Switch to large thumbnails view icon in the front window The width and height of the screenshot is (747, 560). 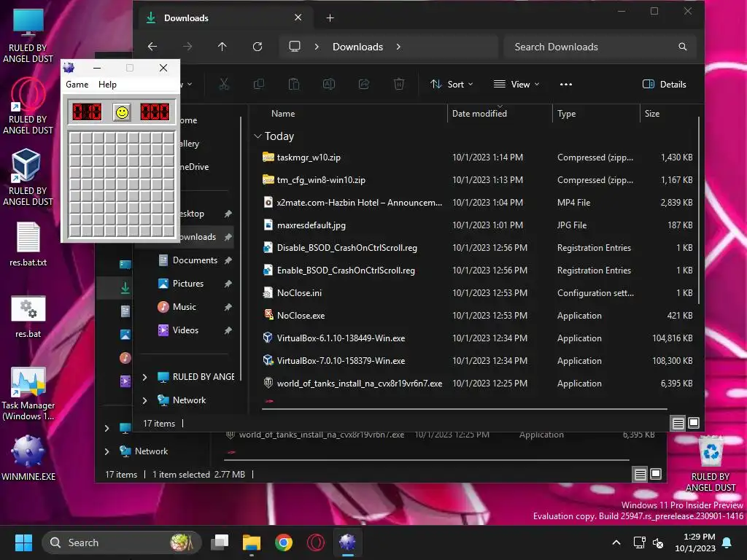(x=694, y=423)
